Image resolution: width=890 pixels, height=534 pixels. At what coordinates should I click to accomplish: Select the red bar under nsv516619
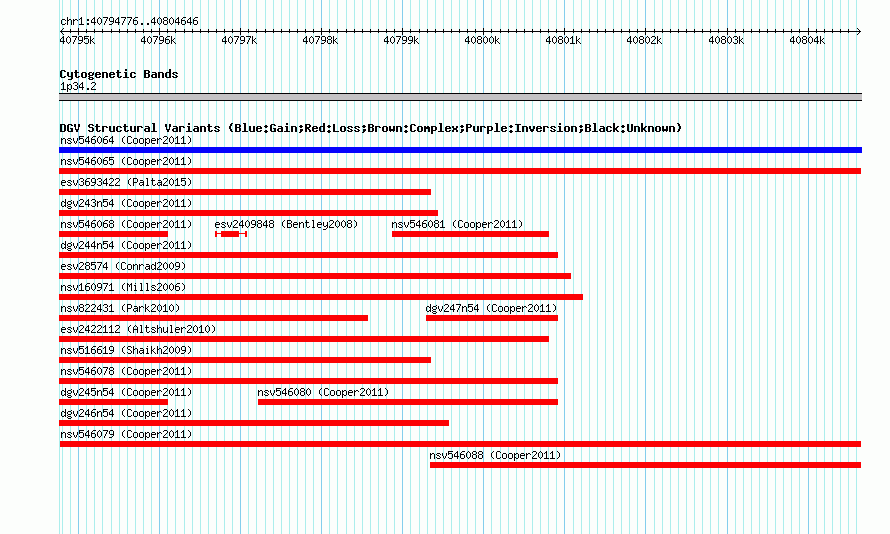tap(245, 360)
